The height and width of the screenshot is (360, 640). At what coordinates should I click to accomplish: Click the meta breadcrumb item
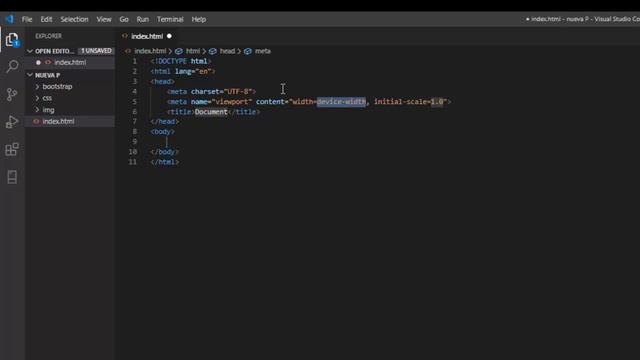(262, 51)
